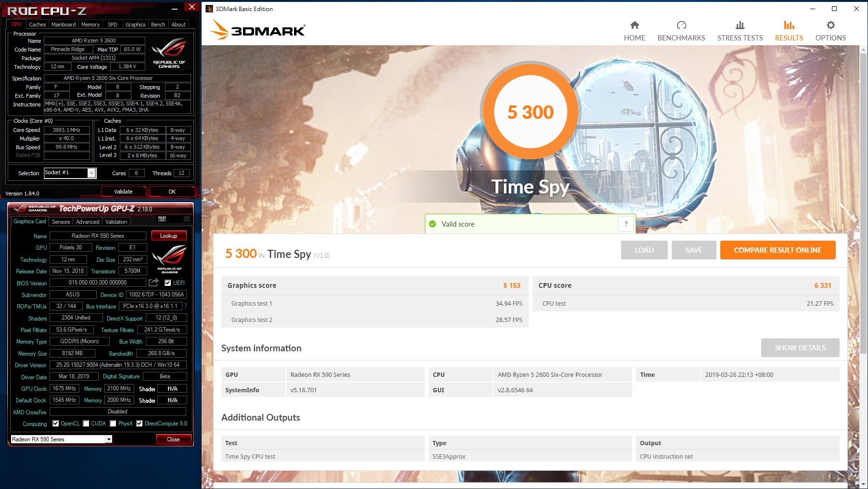Viewport: 868px width, 489px height.
Task: Open STRESS TESTS section in 3DMark
Action: [740, 31]
